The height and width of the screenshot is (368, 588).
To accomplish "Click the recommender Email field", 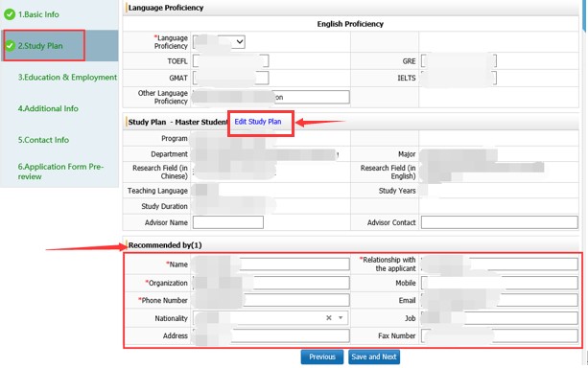I will pos(499,300).
